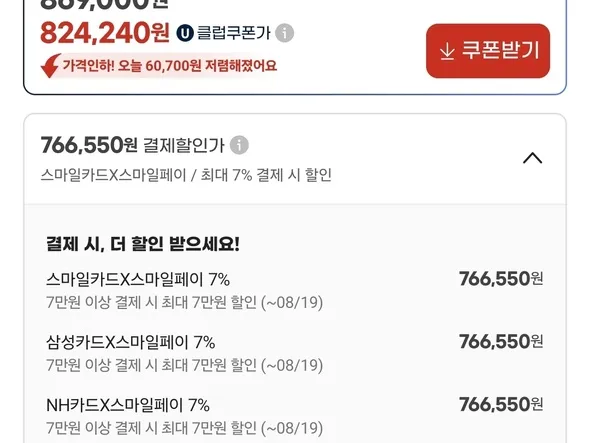Click the 스마일카드X스마일페이 최대 7% subtitle text
Image resolution: width=590 pixels, height=443 pixels.
[x=186, y=175]
